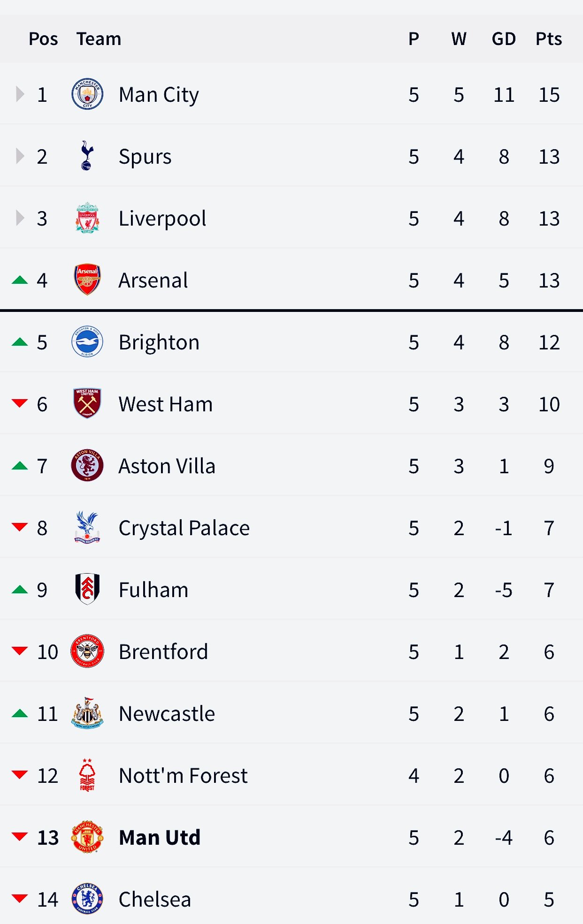Click the Liverpool club crest
583x924 pixels.
point(87,218)
